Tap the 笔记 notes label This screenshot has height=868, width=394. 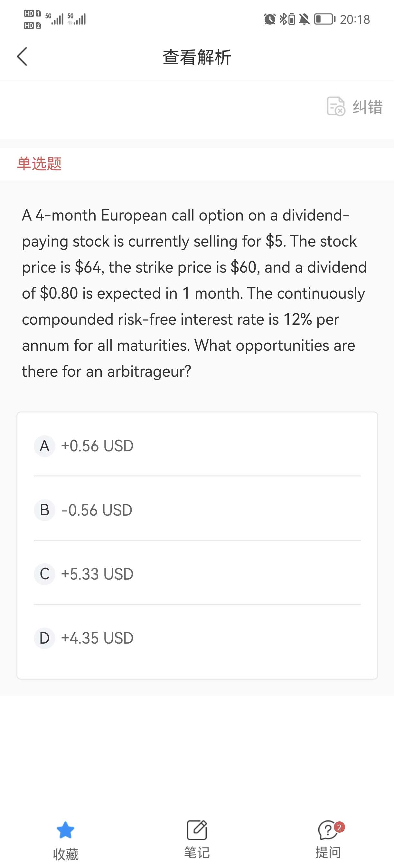pyautogui.click(x=197, y=853)
